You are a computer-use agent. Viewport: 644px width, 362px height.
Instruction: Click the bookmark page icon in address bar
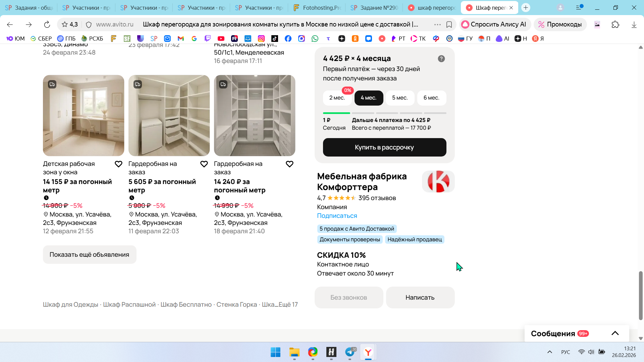(x=449, y=24)
